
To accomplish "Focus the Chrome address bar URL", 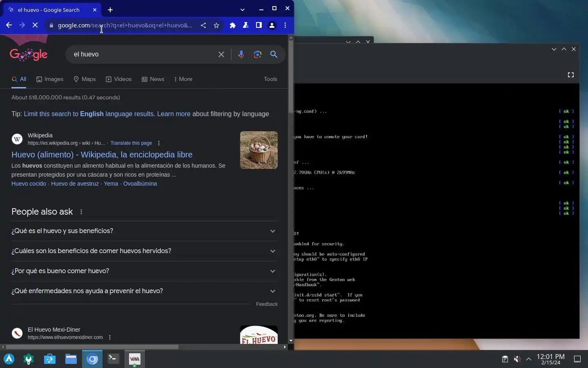I will pyautogui.click(x=125, y=25).
